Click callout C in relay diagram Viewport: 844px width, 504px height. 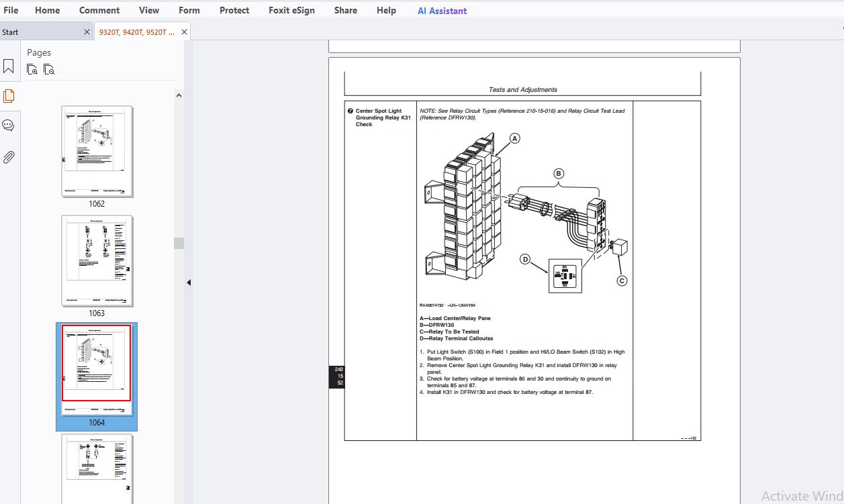coord(622,281)
